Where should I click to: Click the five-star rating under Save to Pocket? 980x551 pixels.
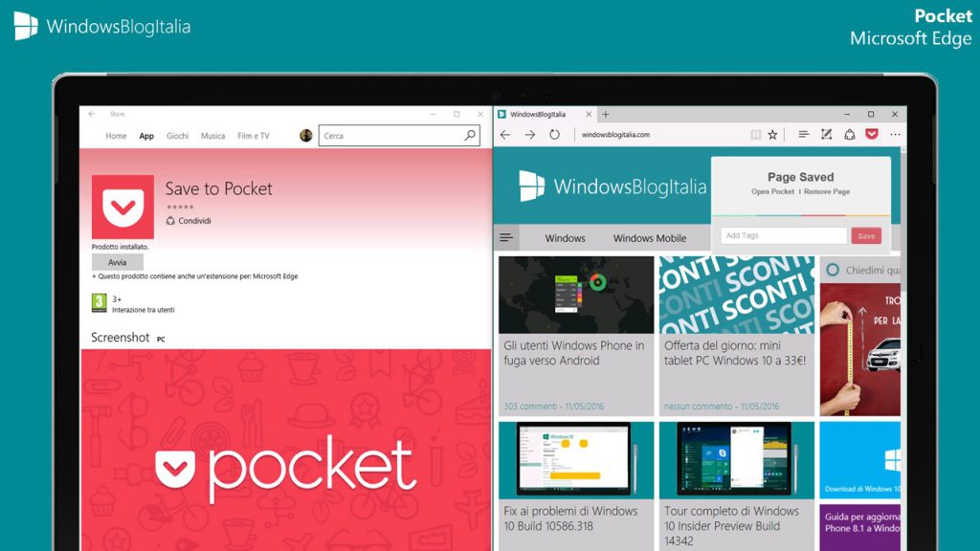180,207
